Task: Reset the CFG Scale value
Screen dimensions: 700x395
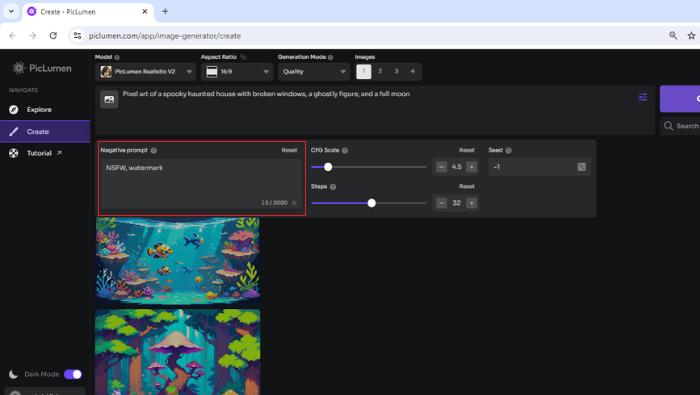Action: (467, 150)
